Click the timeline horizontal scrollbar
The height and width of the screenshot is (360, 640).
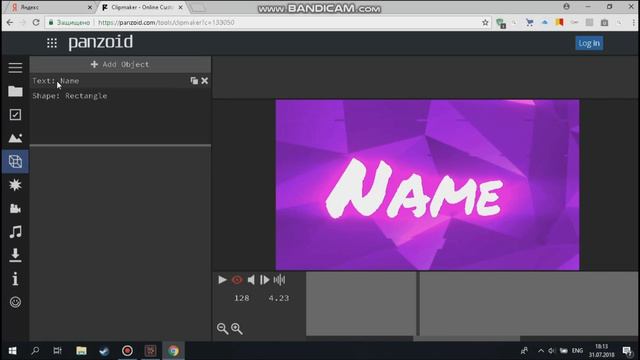coord(466,339)
